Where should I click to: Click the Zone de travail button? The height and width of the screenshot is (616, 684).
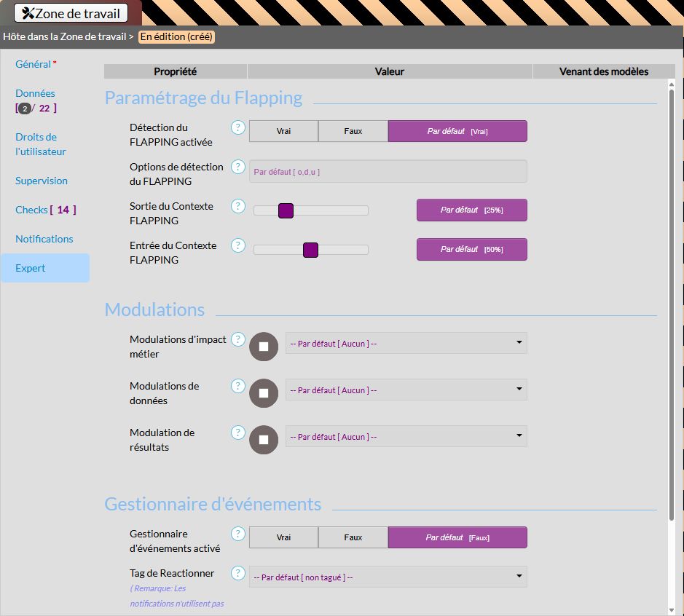pyautogui.click(x=71, y=13)
